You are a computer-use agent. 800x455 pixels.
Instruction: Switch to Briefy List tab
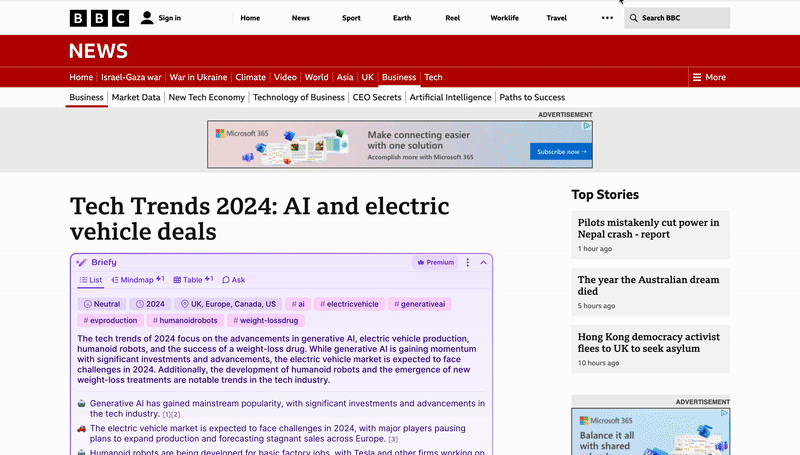91,280
